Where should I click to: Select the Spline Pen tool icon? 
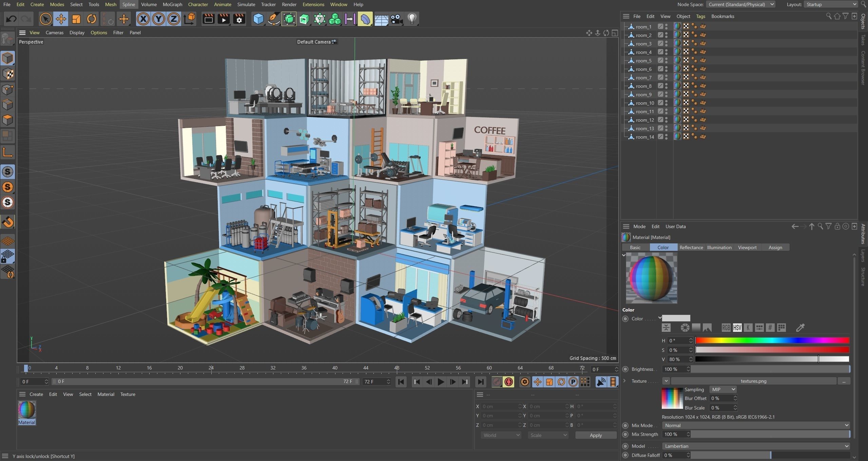[x=273, y=19]
